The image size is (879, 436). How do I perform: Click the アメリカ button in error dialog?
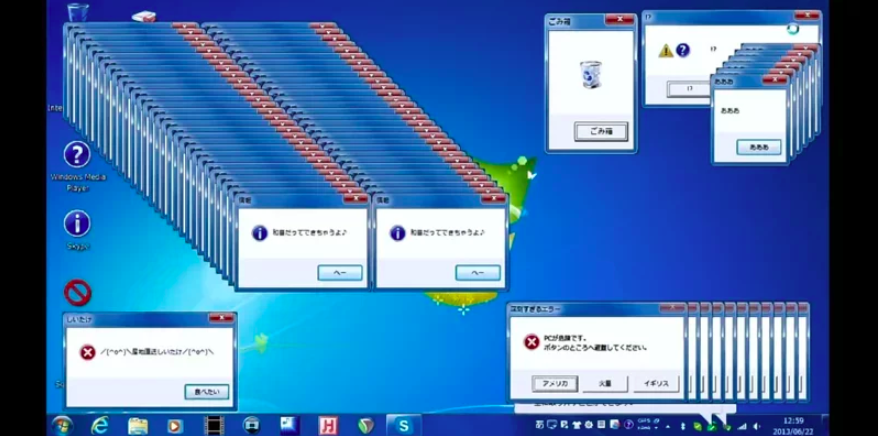tap(555, 384)
